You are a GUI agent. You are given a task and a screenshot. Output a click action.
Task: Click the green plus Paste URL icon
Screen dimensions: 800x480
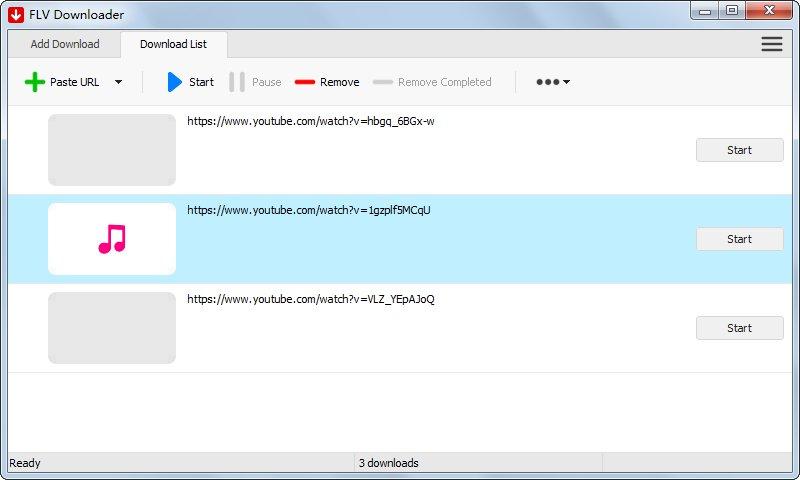(35, 82)
